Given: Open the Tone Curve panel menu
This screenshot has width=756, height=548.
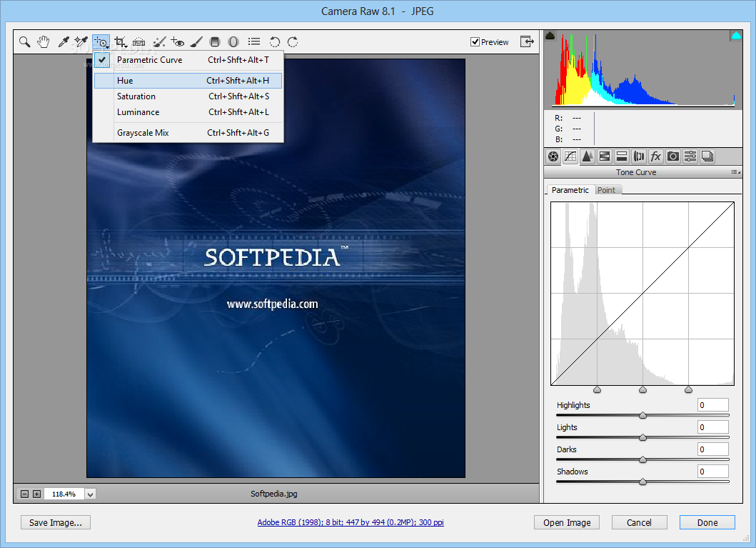Looking at the screenshot, I should (x=735, y=172).
